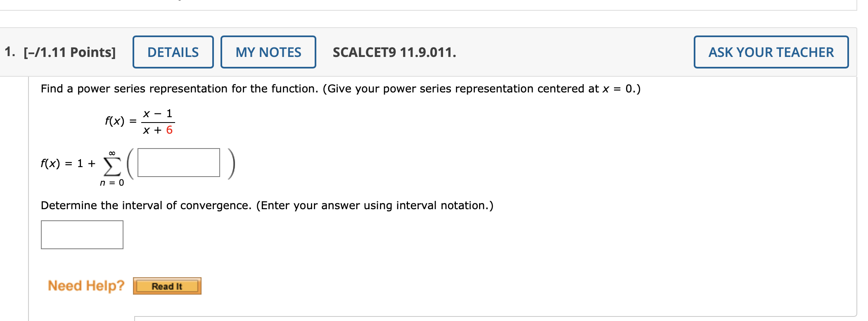Click the orange Read It icon button

166,286
